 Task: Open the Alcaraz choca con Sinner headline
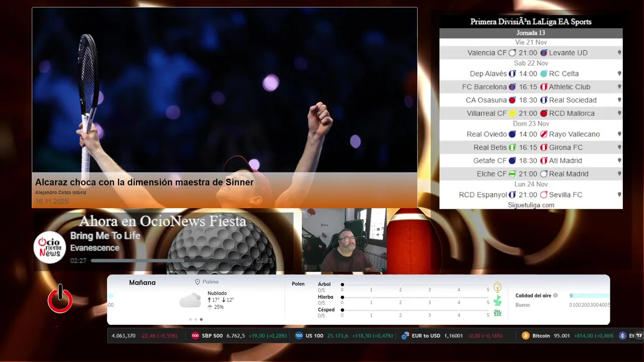(144, 182)
